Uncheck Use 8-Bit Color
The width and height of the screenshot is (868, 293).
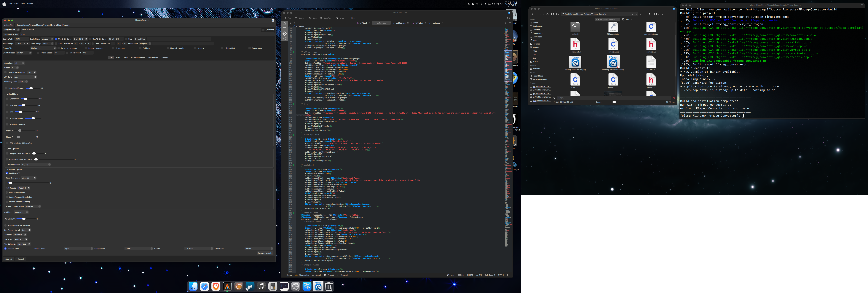(x=56, y=39)
